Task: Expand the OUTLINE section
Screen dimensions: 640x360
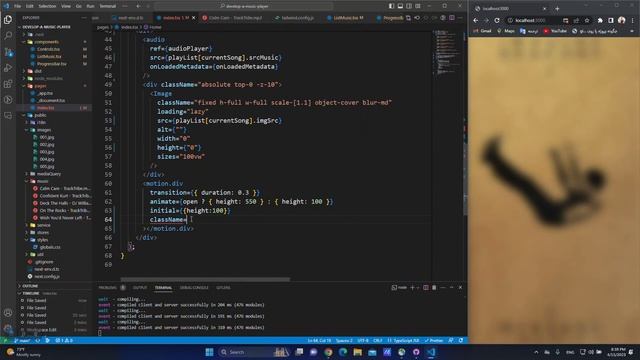Action: point(30,286)
